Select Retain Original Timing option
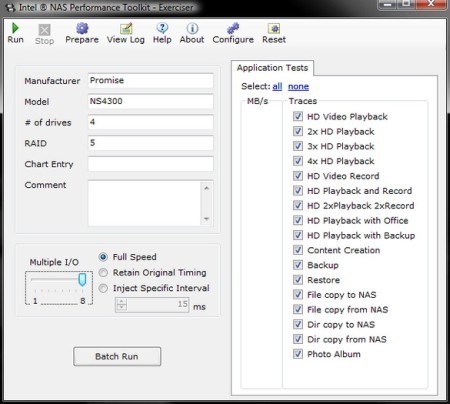The image size is (450, 404). click(103, 272)
